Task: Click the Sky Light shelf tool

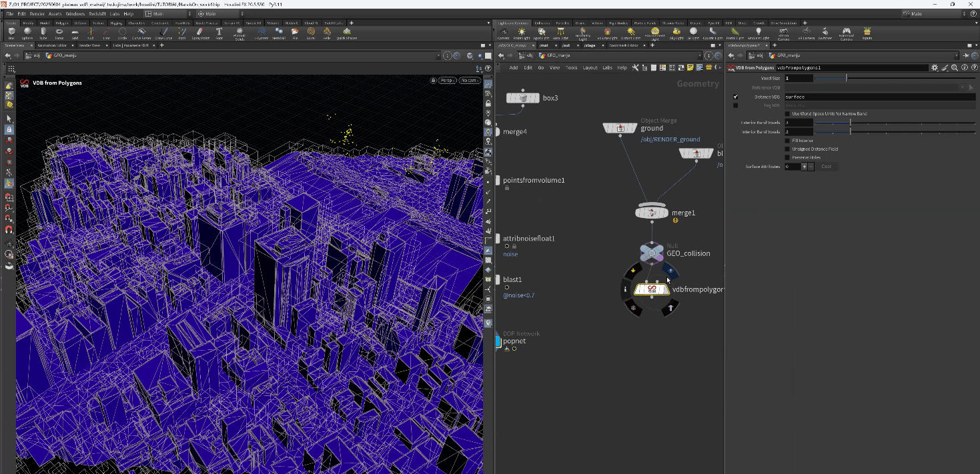Action: coord(676,32)
